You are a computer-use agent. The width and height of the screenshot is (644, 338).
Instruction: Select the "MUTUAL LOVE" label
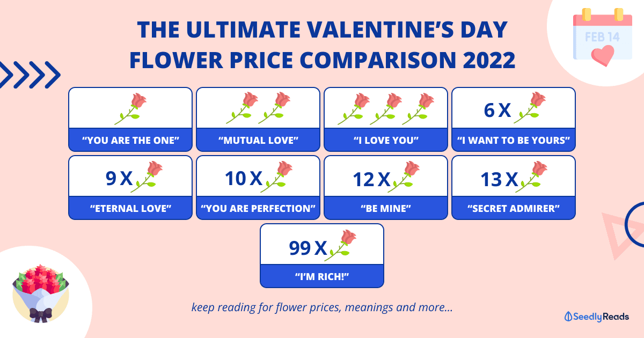pos(258,141)
